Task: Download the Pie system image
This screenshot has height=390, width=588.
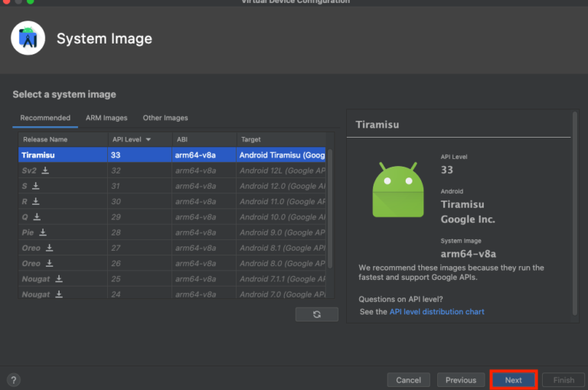Action: tap(43, 232)
